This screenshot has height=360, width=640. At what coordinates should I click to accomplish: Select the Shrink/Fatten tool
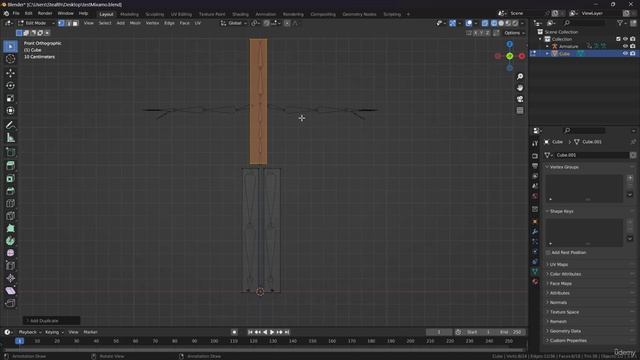(x=10, y=278)
